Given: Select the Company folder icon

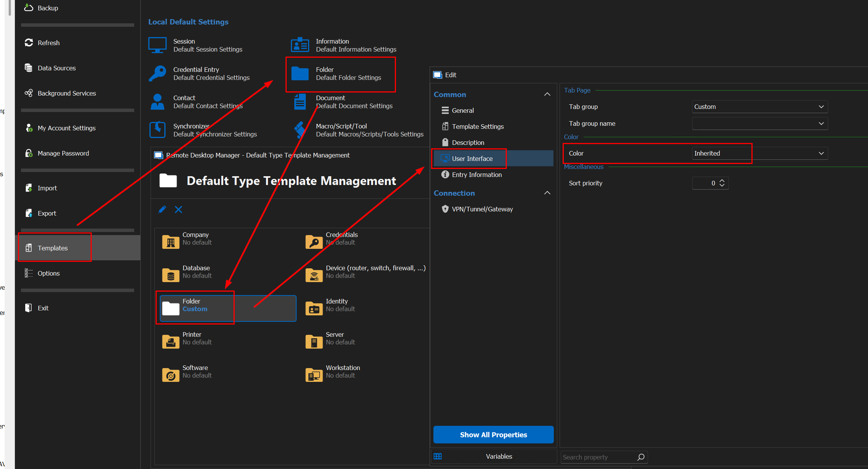Looking at the screenshot, I should [x=171, y=242].
